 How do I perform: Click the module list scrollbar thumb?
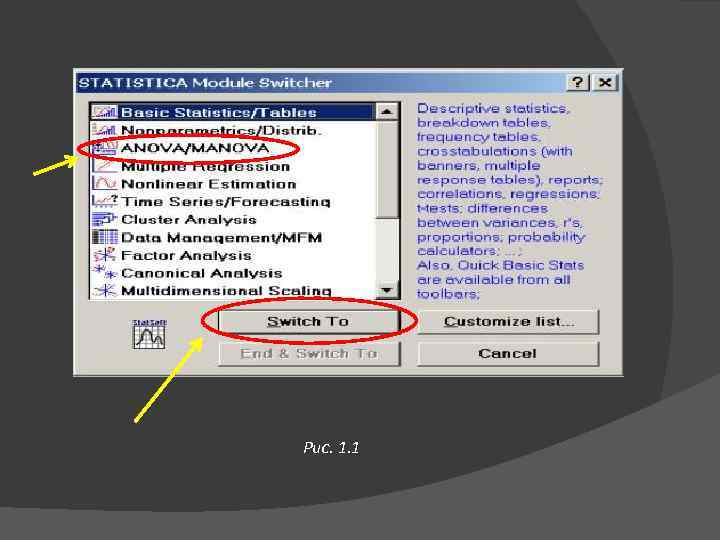387,169
